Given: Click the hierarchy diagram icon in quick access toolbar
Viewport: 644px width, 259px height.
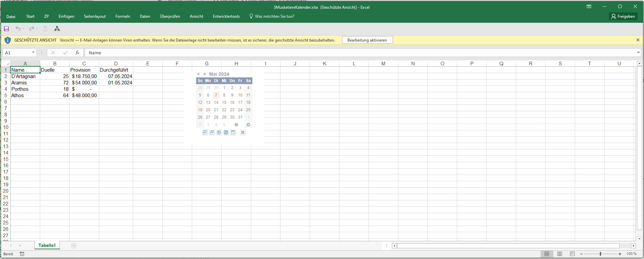Looking at the screenshot, I should tap(57, 29).
